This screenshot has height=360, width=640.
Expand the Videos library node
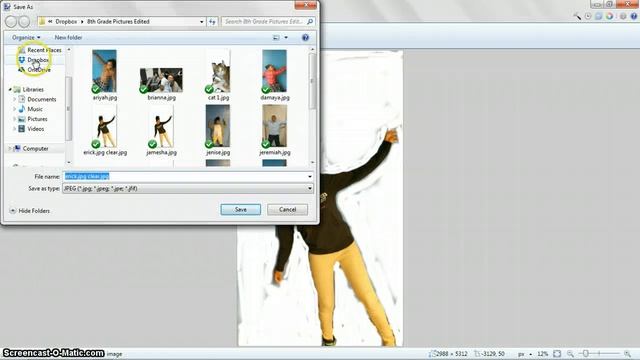(x=15, y=129)
